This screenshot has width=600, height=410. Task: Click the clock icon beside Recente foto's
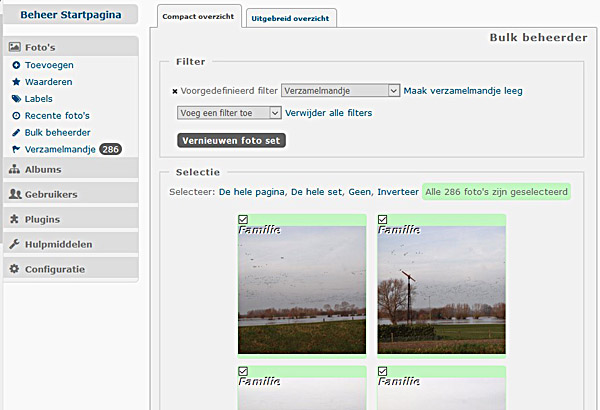tap(16, 116)
